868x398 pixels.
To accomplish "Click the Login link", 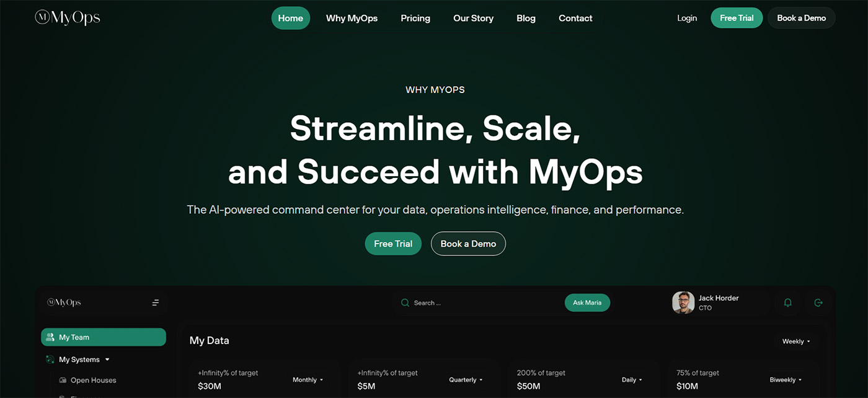I will tap(687, 18).
